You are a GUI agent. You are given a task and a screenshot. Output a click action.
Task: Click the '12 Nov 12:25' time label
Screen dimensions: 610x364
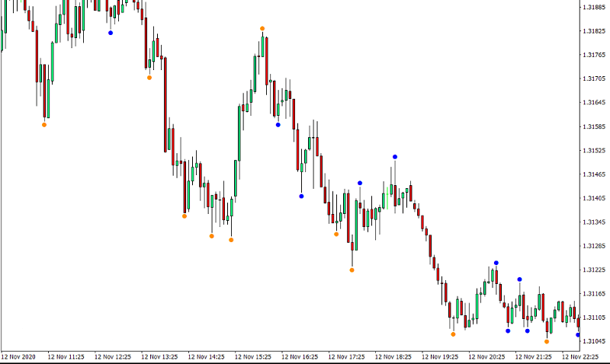tap(112, 356)
